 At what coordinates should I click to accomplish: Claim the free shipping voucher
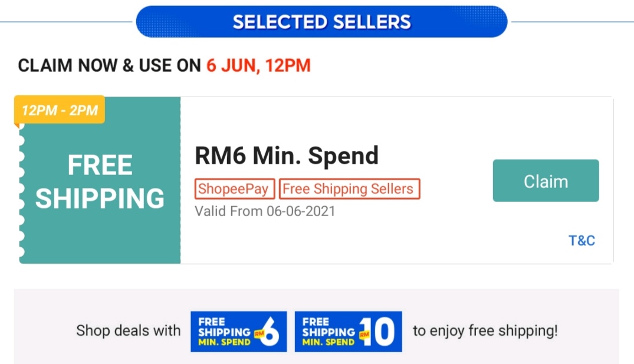click(546, 181)
